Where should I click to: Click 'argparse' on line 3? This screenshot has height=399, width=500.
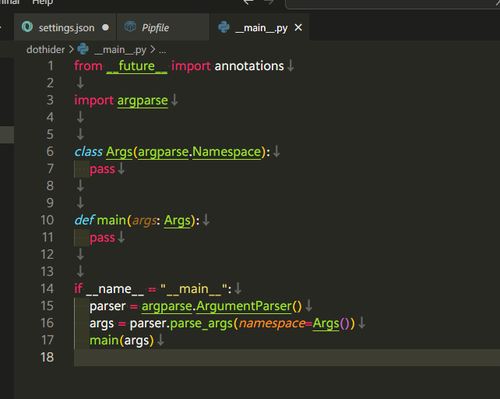[x=142, y=101]
